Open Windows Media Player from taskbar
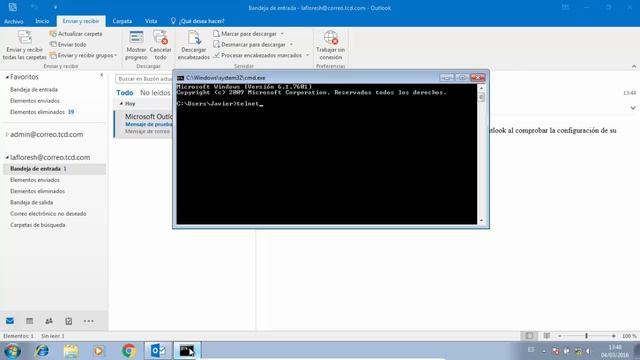Viewport: 640px width, 360px height. click(x=99, y=351)
